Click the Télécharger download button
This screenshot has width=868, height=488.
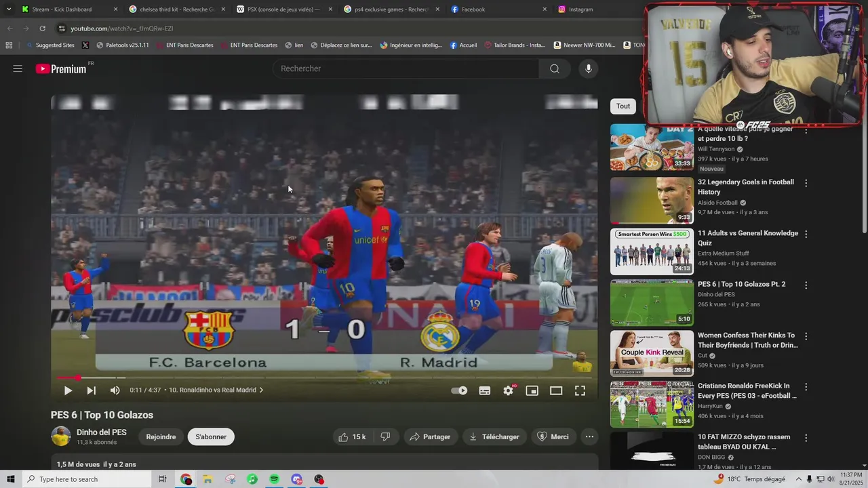tap(494, 437)
